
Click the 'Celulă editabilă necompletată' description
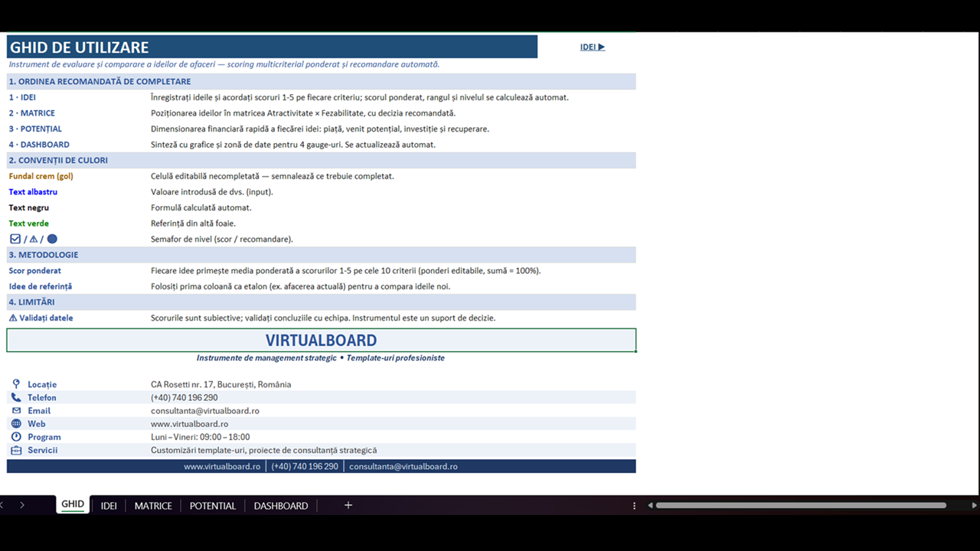pos(272,176)
